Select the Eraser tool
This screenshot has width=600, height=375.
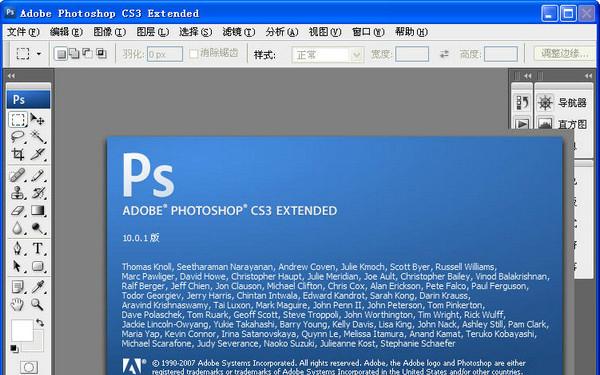coord(18,210)
